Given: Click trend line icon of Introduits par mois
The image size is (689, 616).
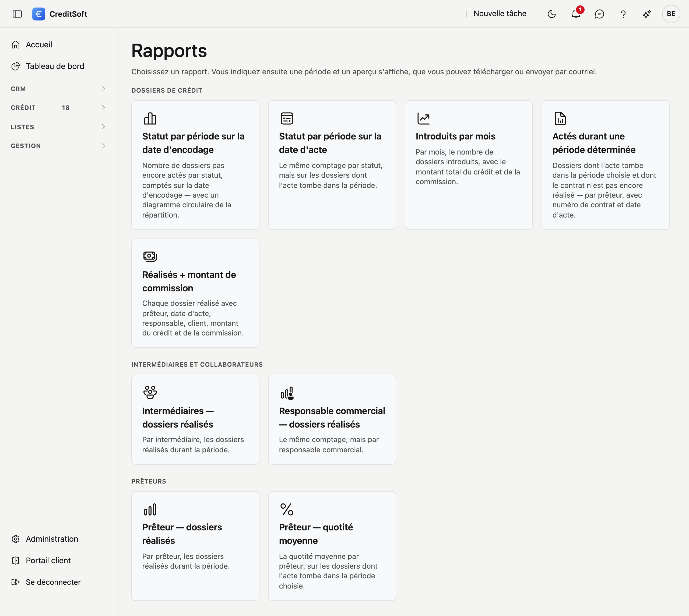Looking at the screenshot, I should pos(423,118).
